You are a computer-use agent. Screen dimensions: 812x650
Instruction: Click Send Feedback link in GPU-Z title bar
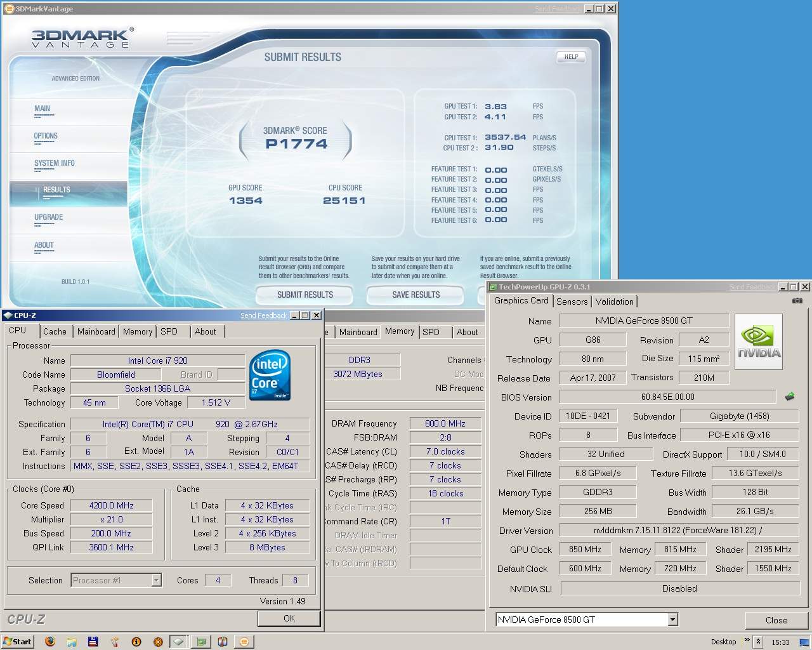coord(751,287)
